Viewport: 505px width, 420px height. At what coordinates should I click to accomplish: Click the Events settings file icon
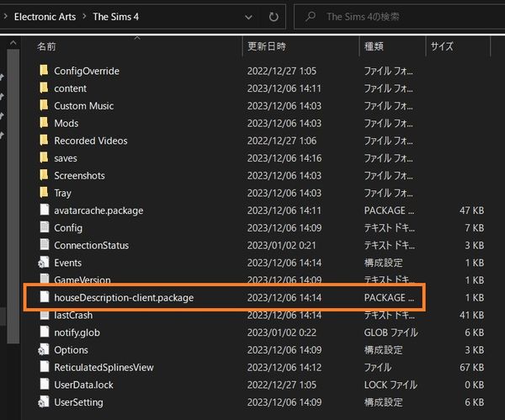(x=44, y=262)
